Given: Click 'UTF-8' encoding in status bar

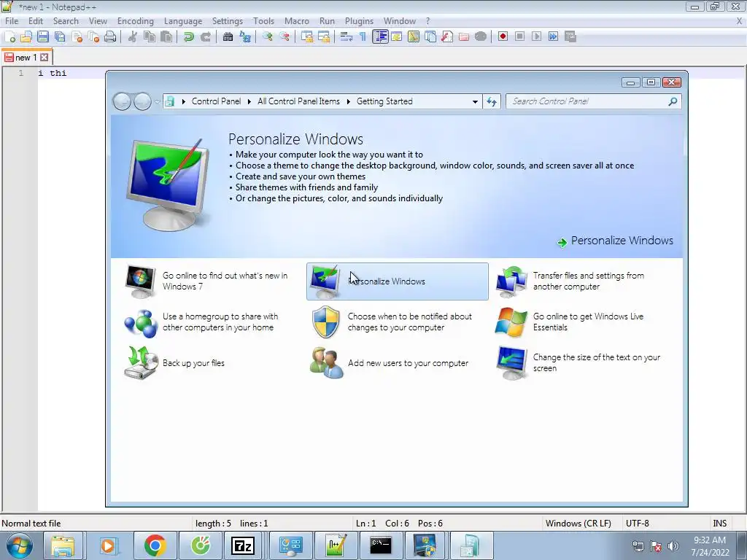Looking at the screenshot, I should (637, 524).
